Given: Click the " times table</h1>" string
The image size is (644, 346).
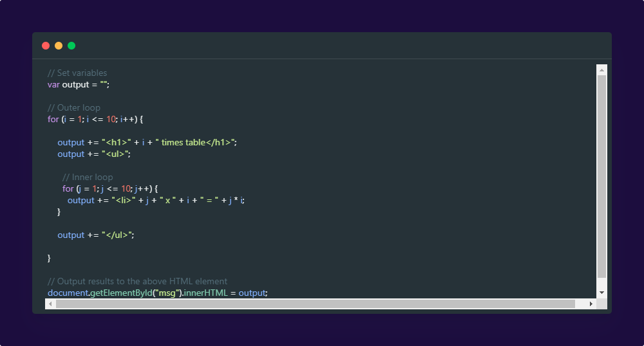Looking at the screenshot, I should (195, 143).
